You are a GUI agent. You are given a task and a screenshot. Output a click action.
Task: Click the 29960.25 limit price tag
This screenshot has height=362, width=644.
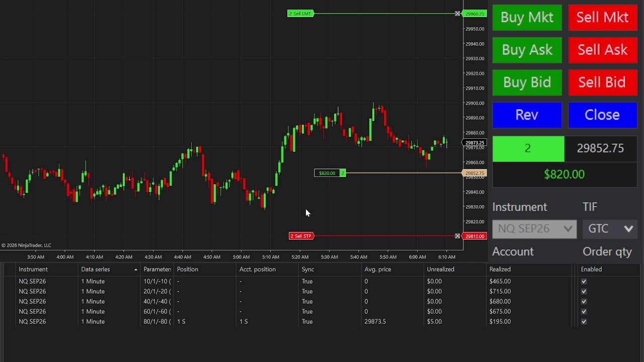click(474, 14)
